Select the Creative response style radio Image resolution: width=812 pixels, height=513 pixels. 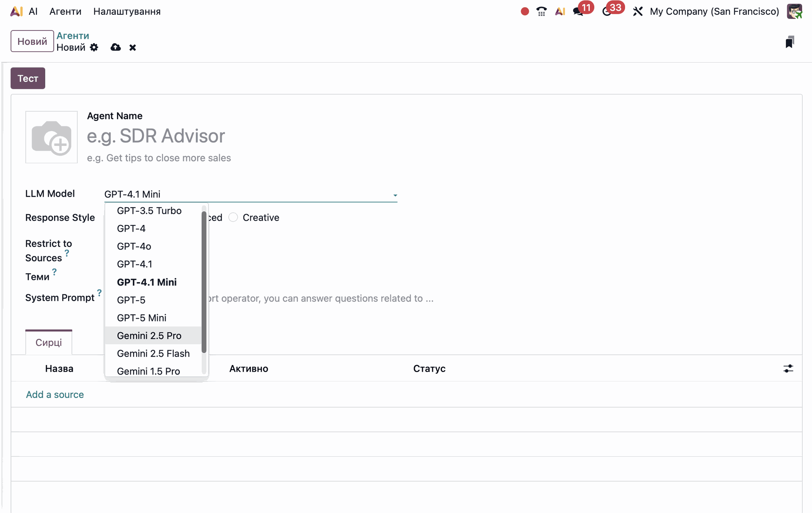[x=233, y=217]
